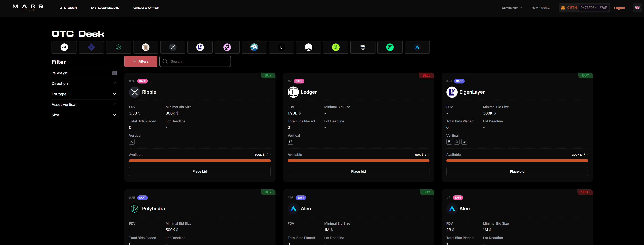The image size is (644, 245).
Task: Click the SELL tag on Ledger card
Action: [x=426, y=75]
